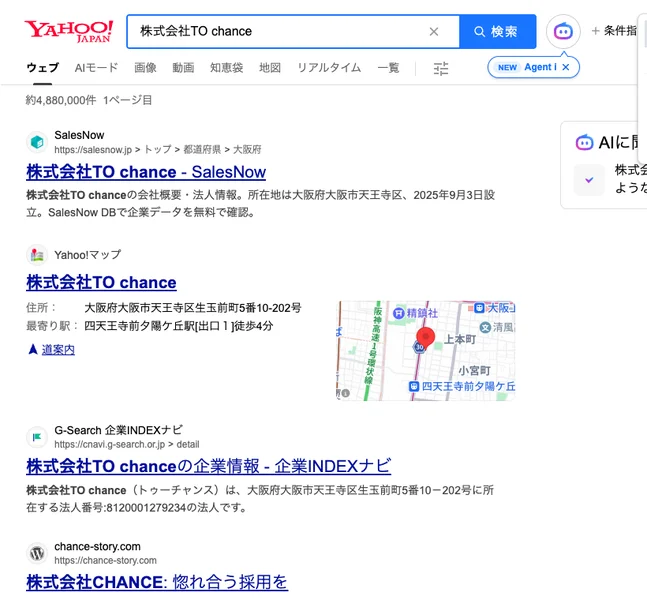Click the map info icon

click(345, 393)
